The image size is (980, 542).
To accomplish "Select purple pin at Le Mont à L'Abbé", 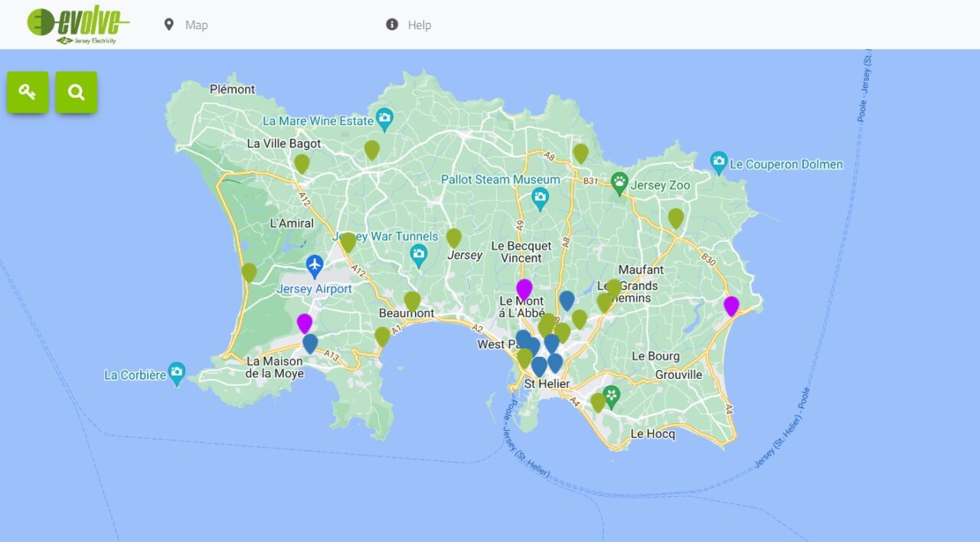I will tap(524, 289).
